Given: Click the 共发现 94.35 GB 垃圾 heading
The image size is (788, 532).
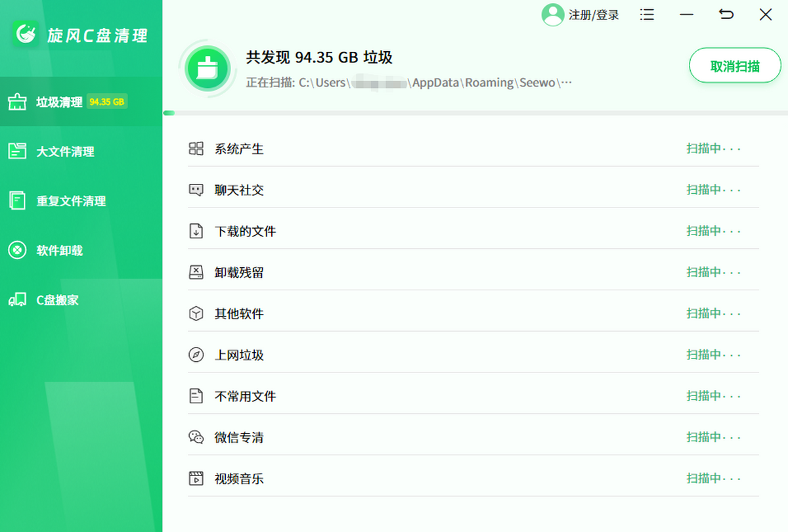Looking at the screenshot, I should [x=319, y=58].
